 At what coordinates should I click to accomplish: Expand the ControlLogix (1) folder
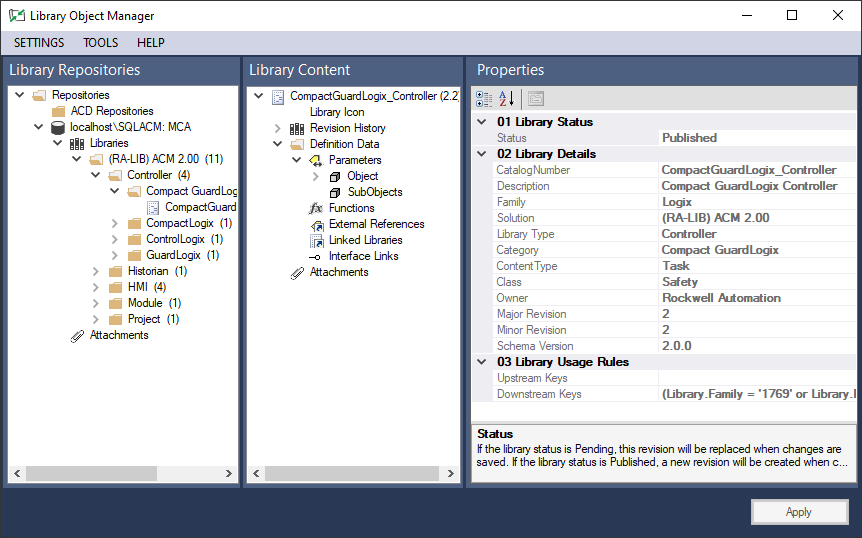tap(114, 239)
